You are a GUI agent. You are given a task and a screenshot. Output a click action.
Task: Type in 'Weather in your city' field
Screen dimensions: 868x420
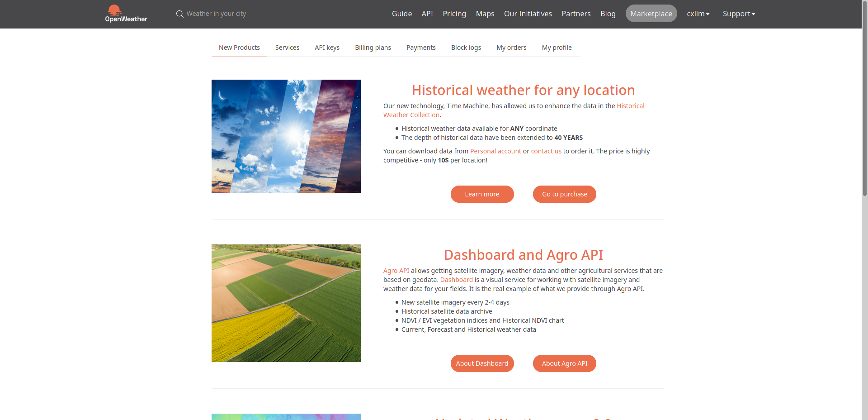[216, 14]
